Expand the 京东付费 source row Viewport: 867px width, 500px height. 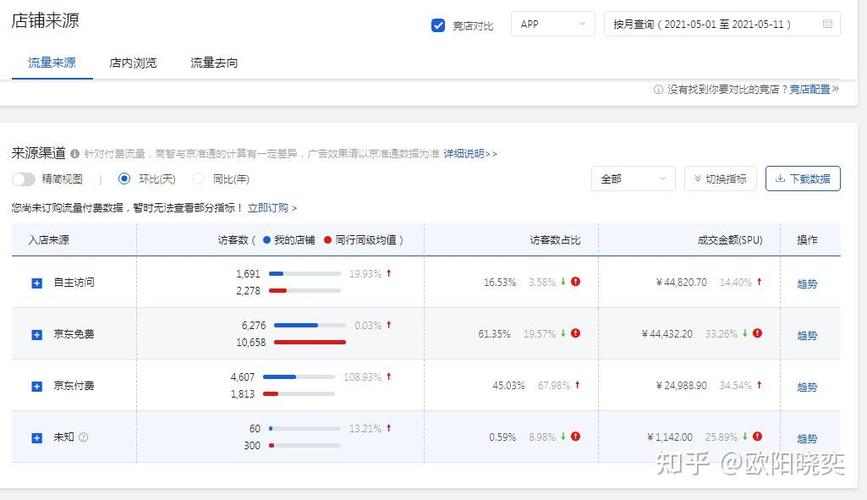37,386
